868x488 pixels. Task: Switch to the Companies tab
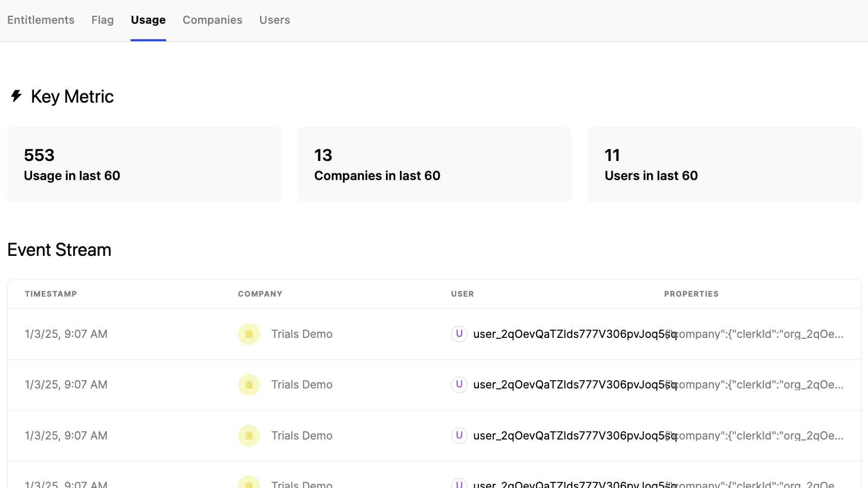pos(212,20)
